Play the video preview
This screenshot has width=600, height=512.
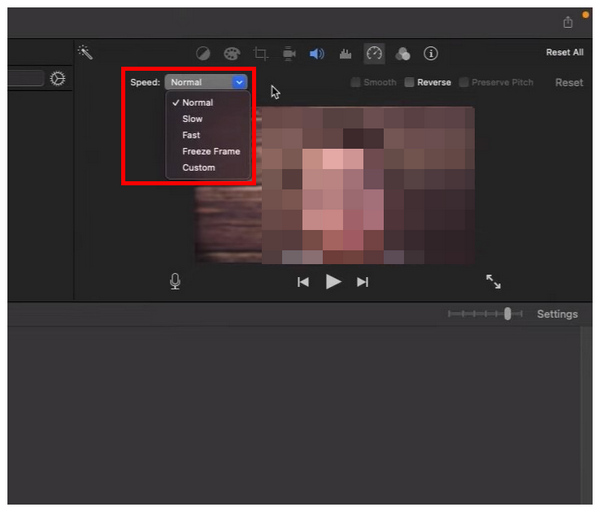point(333,282)
